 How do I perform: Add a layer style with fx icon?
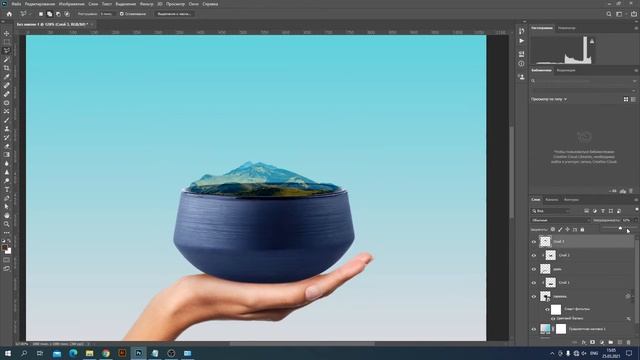(584, 342)
